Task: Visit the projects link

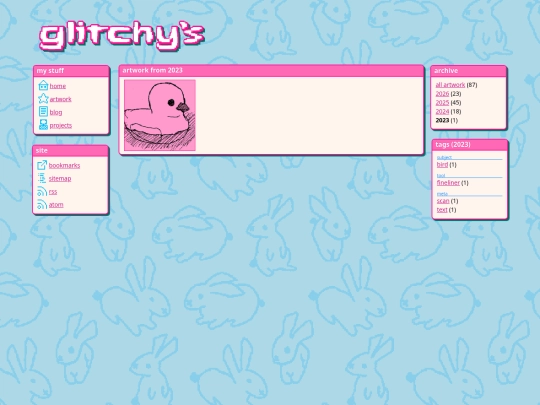Action: pos(61,125)
